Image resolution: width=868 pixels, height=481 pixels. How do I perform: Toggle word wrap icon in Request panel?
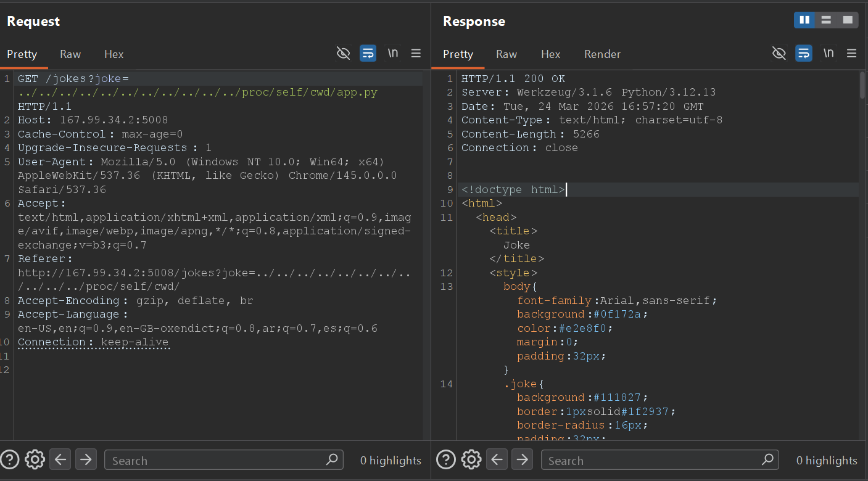point(368,54)
